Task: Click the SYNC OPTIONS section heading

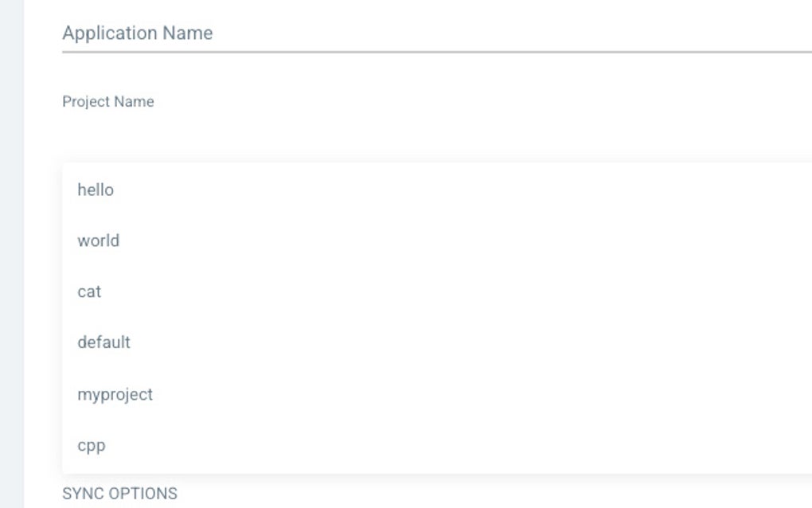Action: (x=119, y=494)
